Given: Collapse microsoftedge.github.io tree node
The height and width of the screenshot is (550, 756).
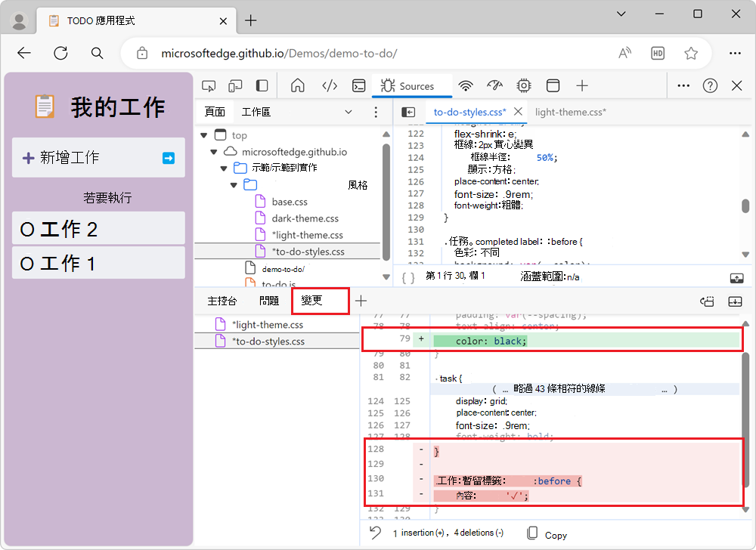Looking at the screenshot, I should [214, 152].
